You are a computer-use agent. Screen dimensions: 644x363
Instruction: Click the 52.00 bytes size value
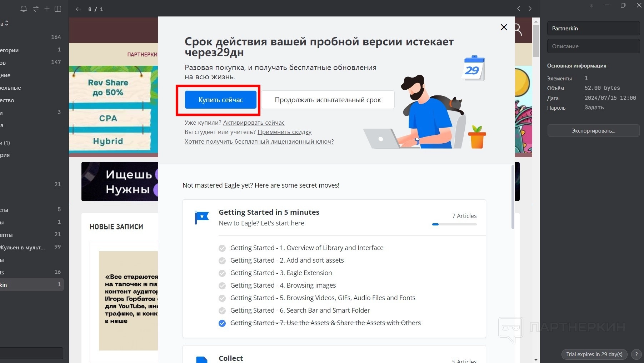point(602,88)
